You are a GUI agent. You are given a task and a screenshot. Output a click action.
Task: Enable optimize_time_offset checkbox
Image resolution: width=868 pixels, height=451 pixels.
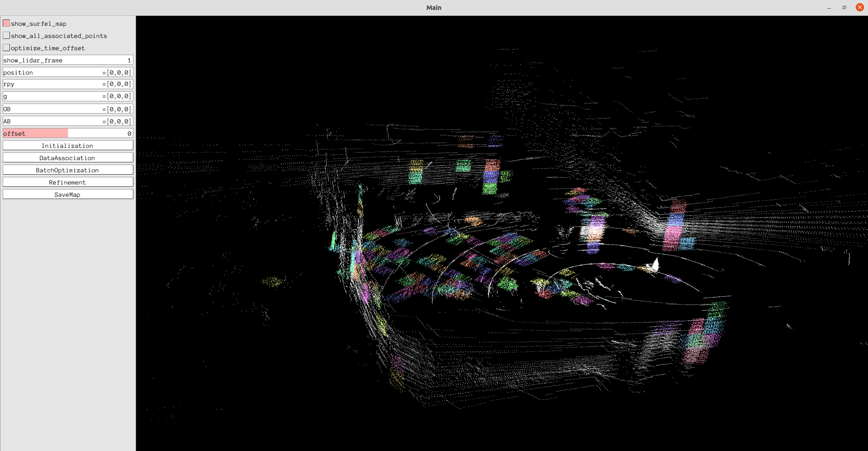tap(6, 47)
